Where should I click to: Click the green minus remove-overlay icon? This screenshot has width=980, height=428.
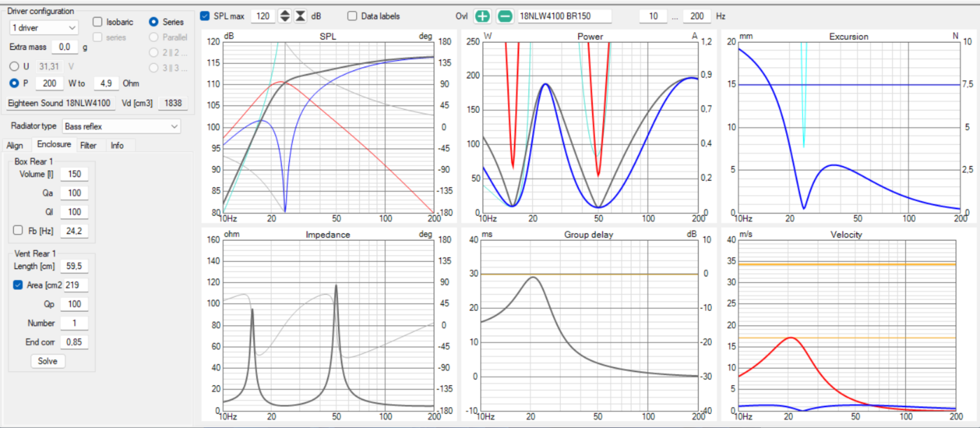[504, 16]
